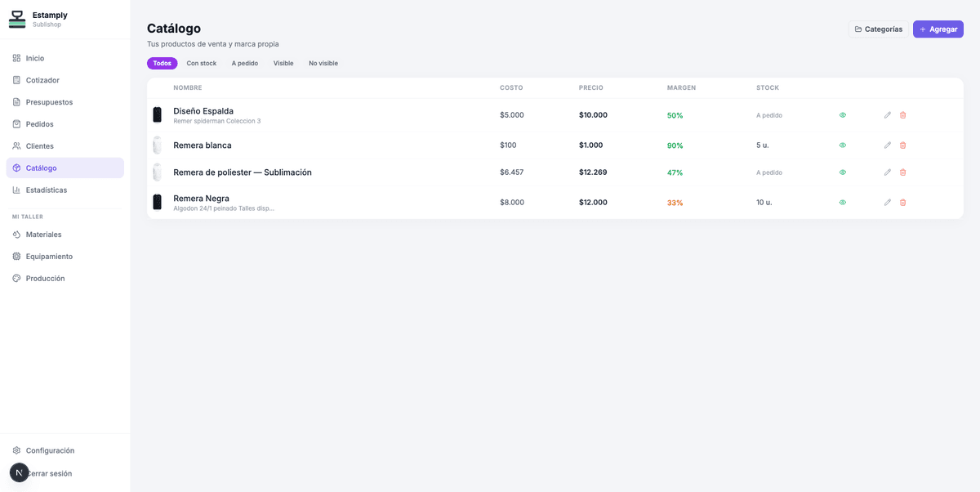Click the Agregar button
The width and height of the screenshot is (980, 492).
point(938,29)
